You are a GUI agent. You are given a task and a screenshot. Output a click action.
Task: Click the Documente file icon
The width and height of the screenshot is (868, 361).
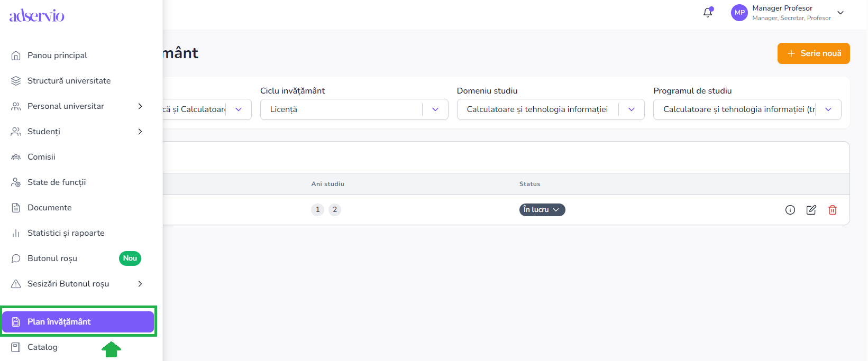point(16,208)
